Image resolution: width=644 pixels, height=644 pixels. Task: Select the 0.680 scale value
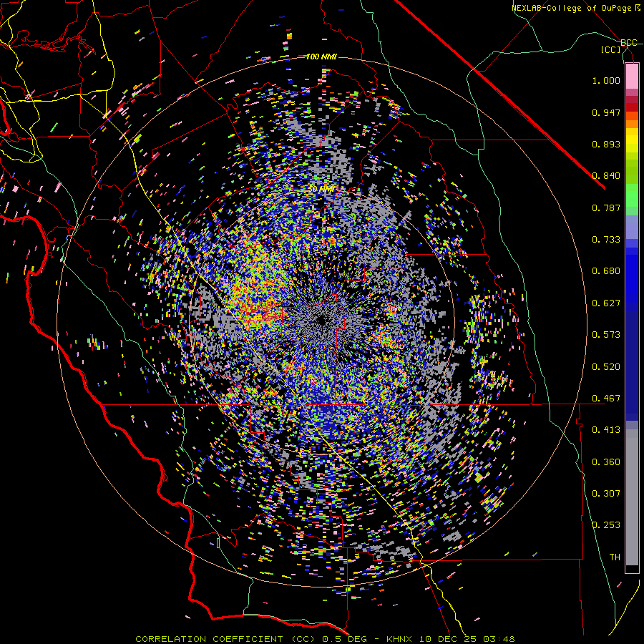[606, 271]
